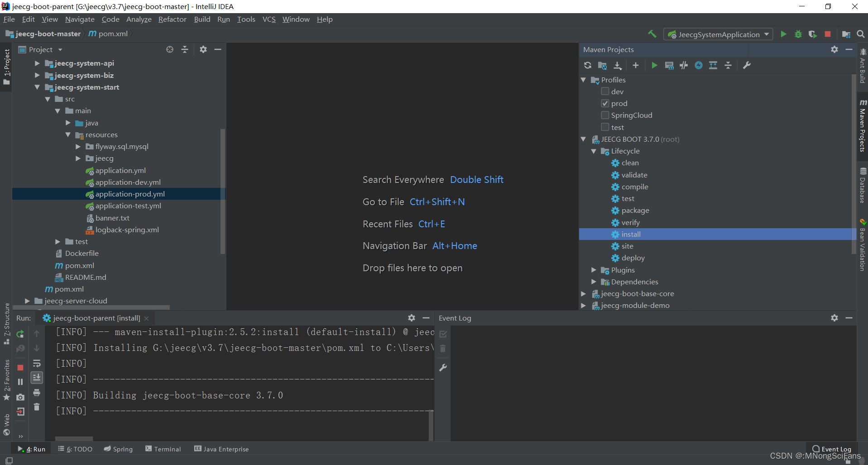
Task: Open the Terminal tool window tab
Action: pyautogui.click(x=163, y=449)
